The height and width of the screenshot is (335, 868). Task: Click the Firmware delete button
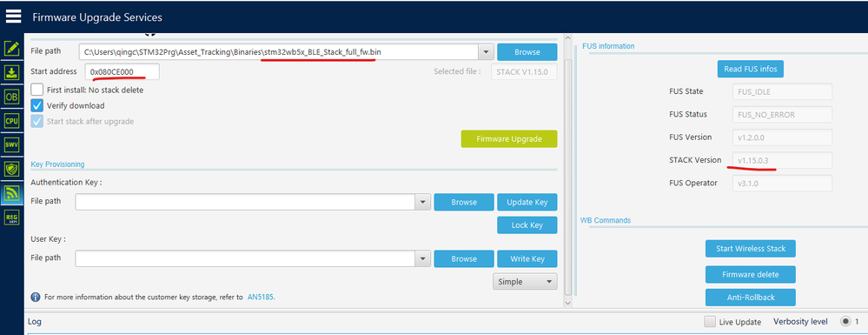pos(750,275)
